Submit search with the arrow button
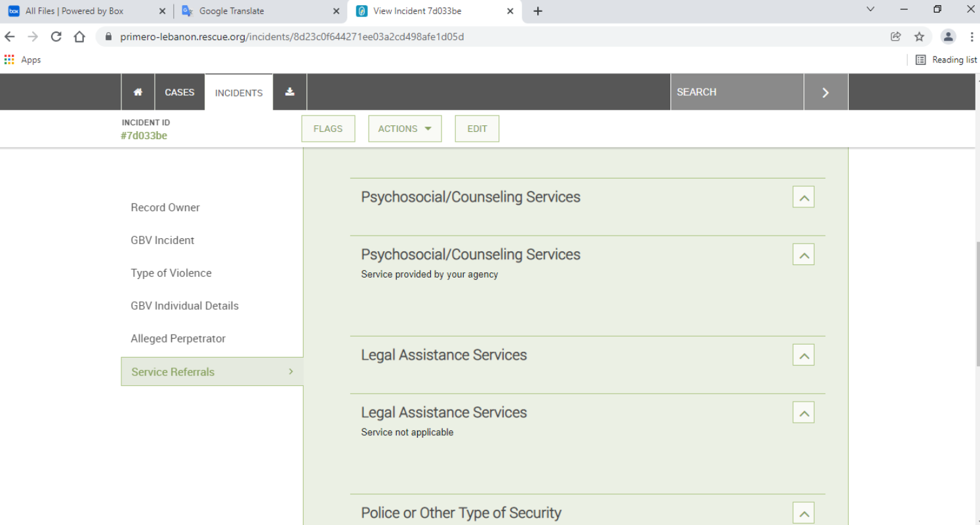 pyautogui.click(x=826, y=93)
